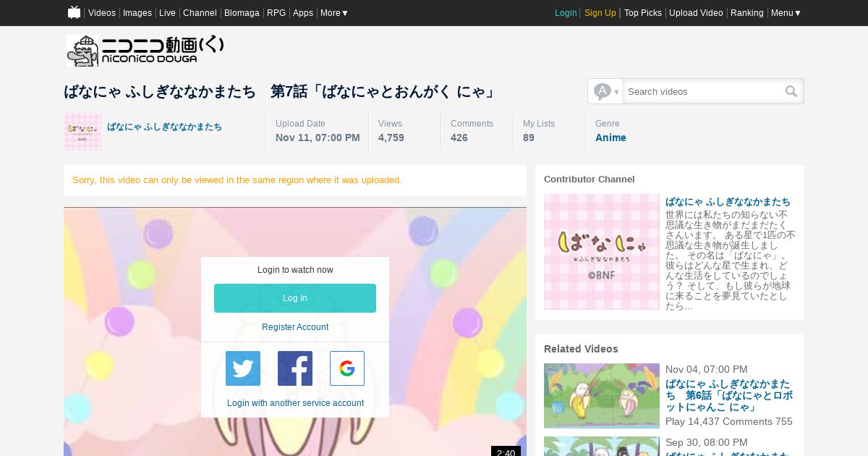Click the region restriction notice text
Image resolution: width=868 pixels, height=456 pixels.
click(237, 180)
